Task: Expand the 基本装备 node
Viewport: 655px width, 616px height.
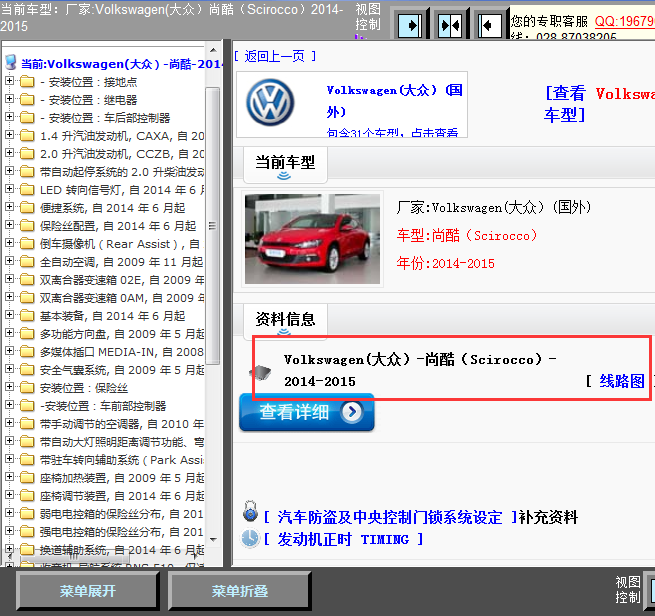Action: [9, 314]
